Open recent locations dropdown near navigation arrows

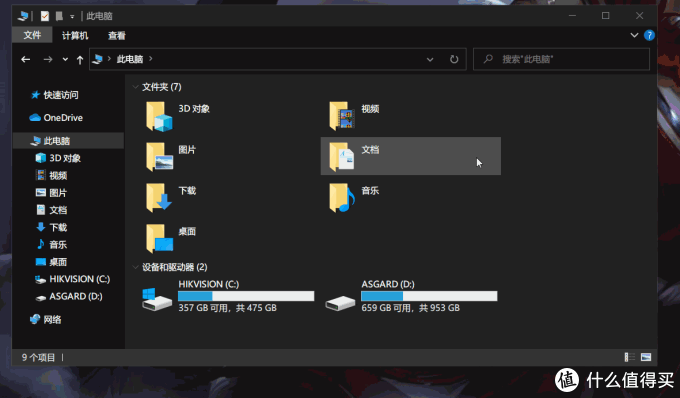click(65, 59)
